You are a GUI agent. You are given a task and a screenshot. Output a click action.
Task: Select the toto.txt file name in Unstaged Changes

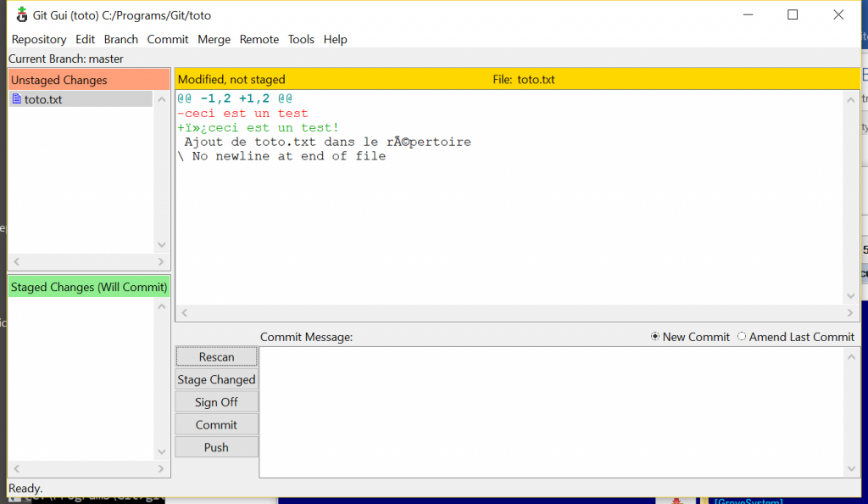(43, 99)
